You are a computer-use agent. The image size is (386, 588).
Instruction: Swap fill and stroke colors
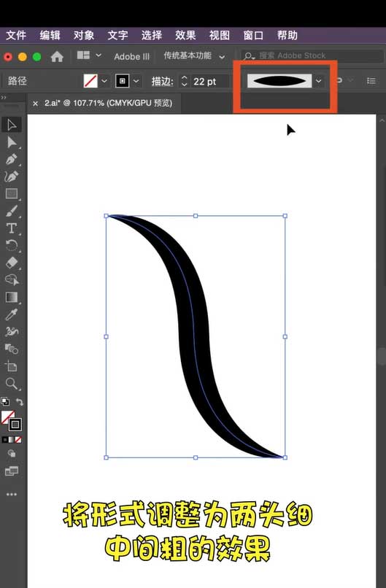click(19, 402)
